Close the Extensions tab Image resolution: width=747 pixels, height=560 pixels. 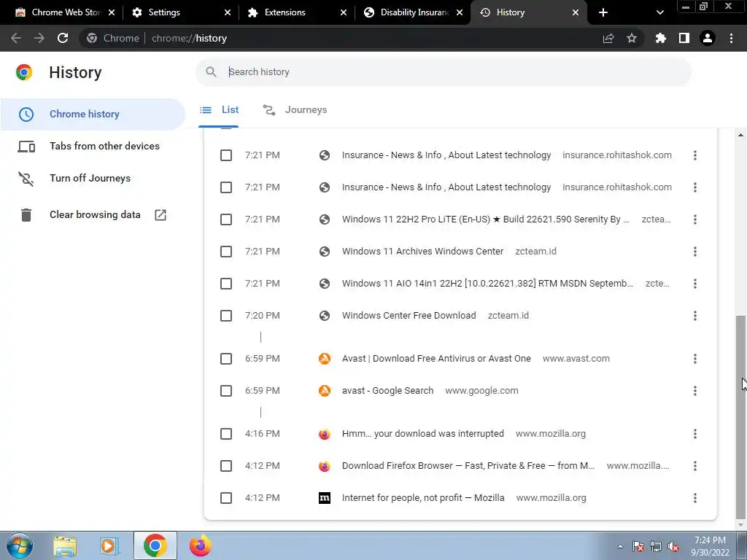[344, 12]
